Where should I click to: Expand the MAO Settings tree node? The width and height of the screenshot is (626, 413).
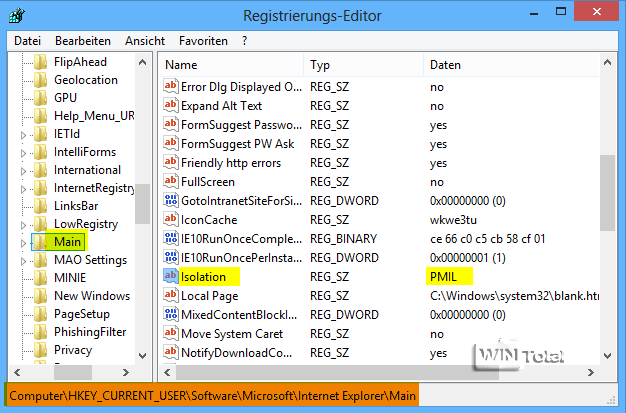coord(23,261)
